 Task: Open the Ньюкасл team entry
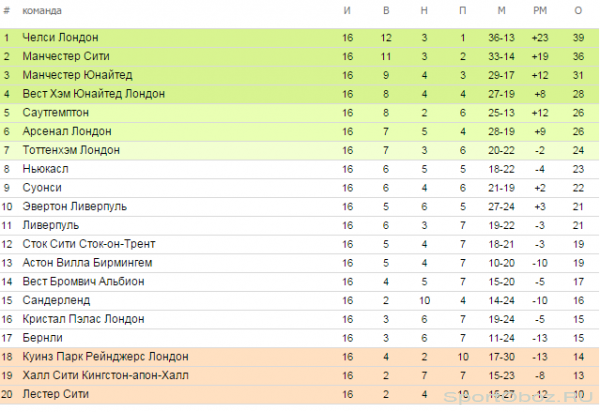(45, 169)
